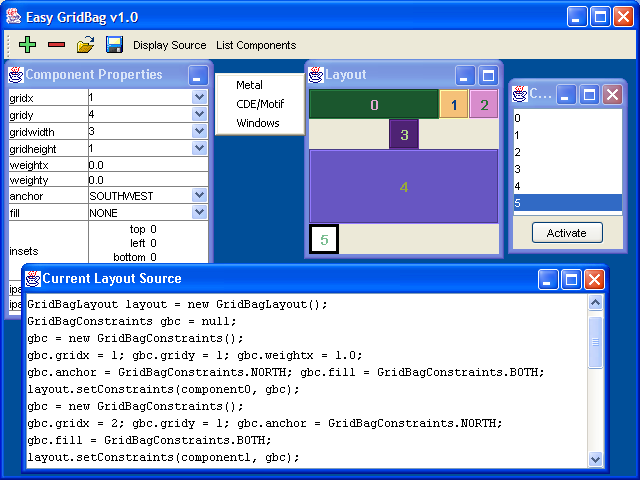This screenshot has height=480, width=640.
Task: Maximize the Current Layout Source window
Action: tap(571, 279)
